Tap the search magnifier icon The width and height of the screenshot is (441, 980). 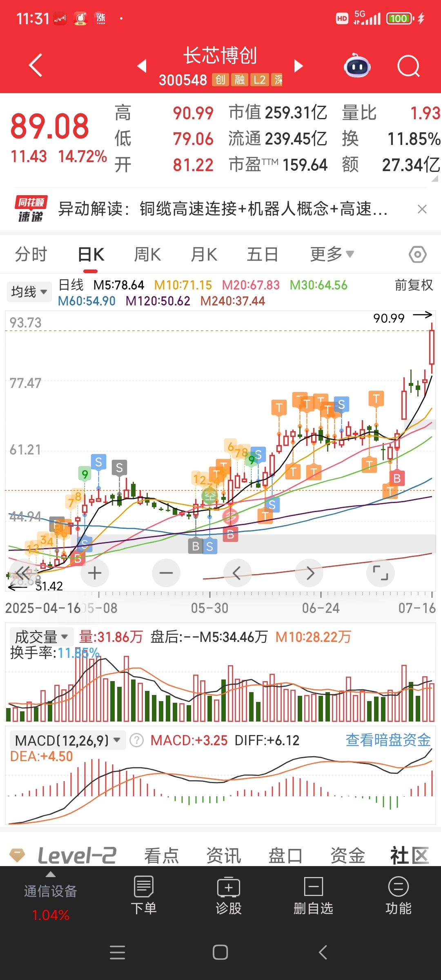(x=409, y=66)
